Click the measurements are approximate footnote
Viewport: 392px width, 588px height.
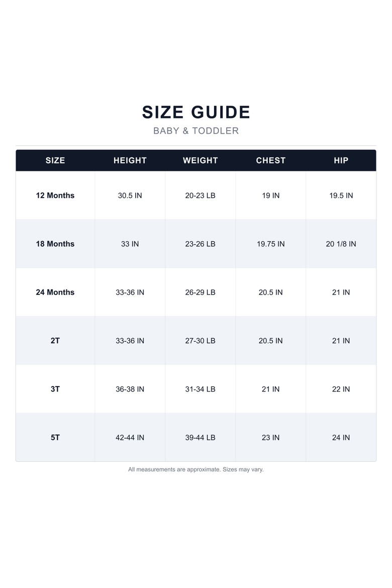pos(196,469)
